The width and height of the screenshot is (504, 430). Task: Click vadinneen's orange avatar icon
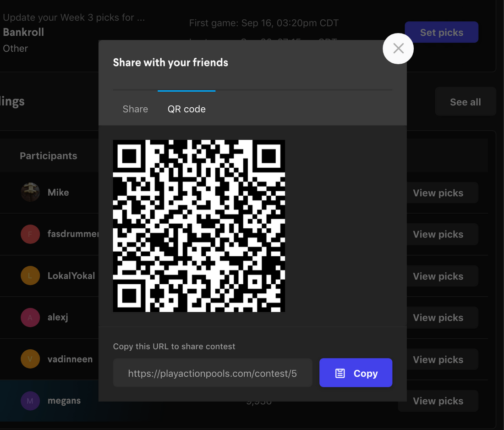pos(30,359)
